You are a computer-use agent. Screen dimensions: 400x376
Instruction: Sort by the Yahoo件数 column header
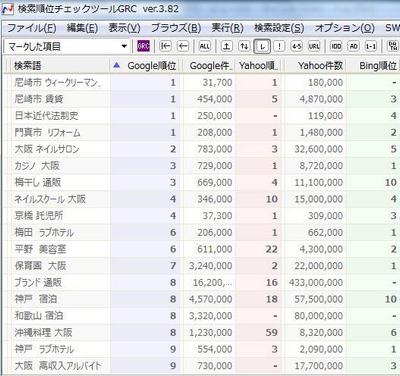tap(315, 66)
